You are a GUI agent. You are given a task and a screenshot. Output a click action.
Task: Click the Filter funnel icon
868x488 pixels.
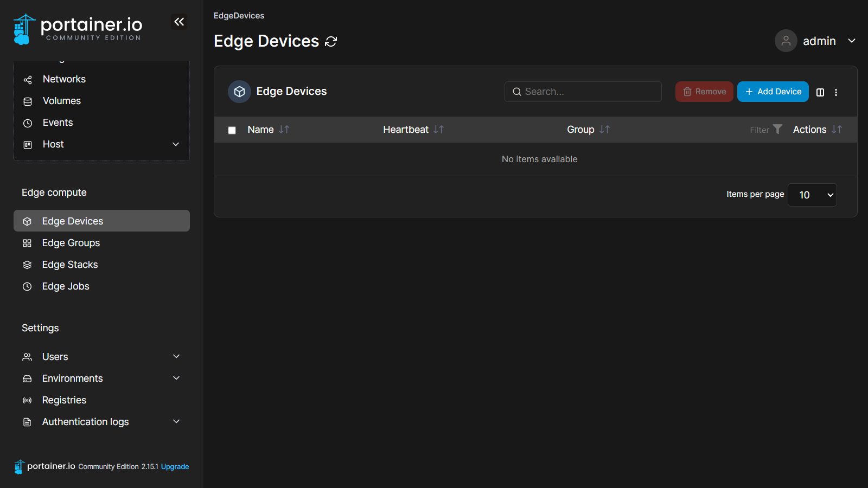pos(777,129)
